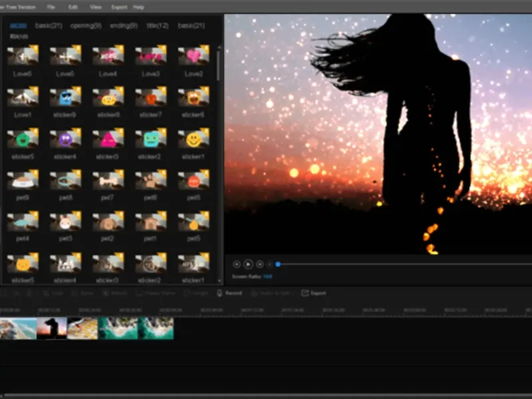
Task: Click the sticker panel vertical scrollbar
Action: (x=219, y=66)
